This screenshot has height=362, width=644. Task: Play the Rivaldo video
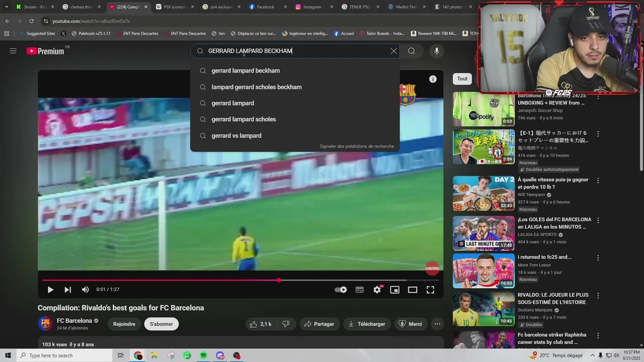click(50, 290)
